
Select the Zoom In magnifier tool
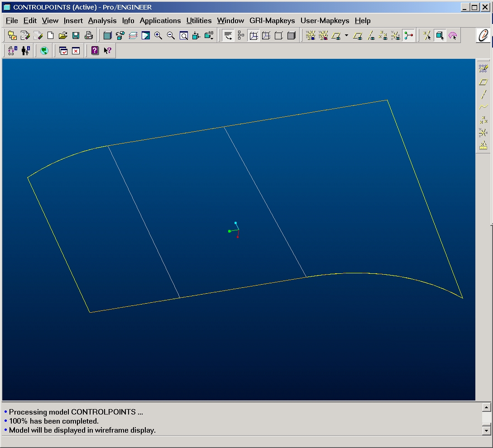[x=158, y=36]
